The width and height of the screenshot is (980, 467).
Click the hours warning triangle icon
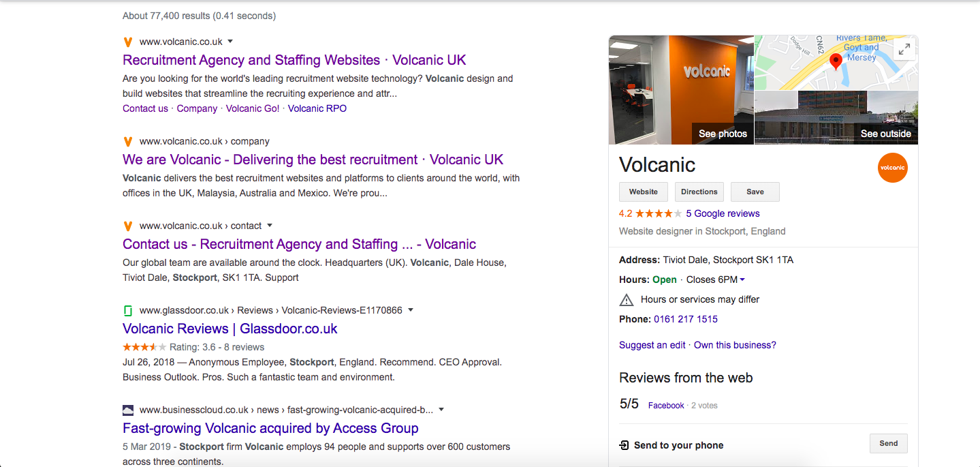(626, 299)
